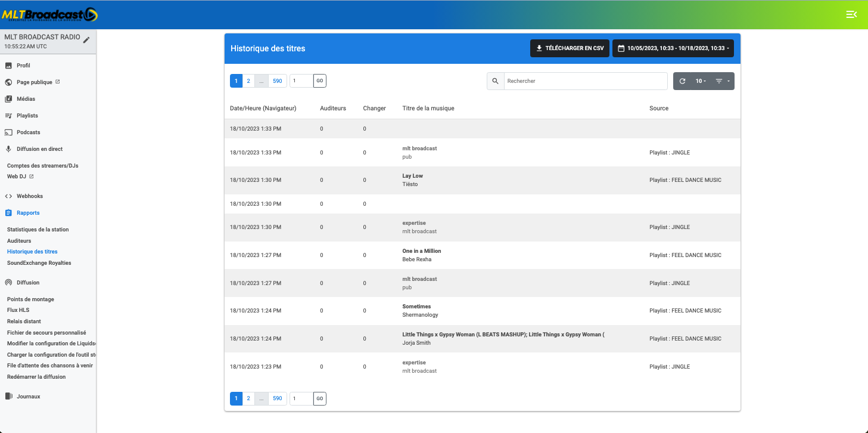Click the Podcasts cast icon in the sidebar
The width and height of the screenshot is (868, 433).
click(8, 132)
